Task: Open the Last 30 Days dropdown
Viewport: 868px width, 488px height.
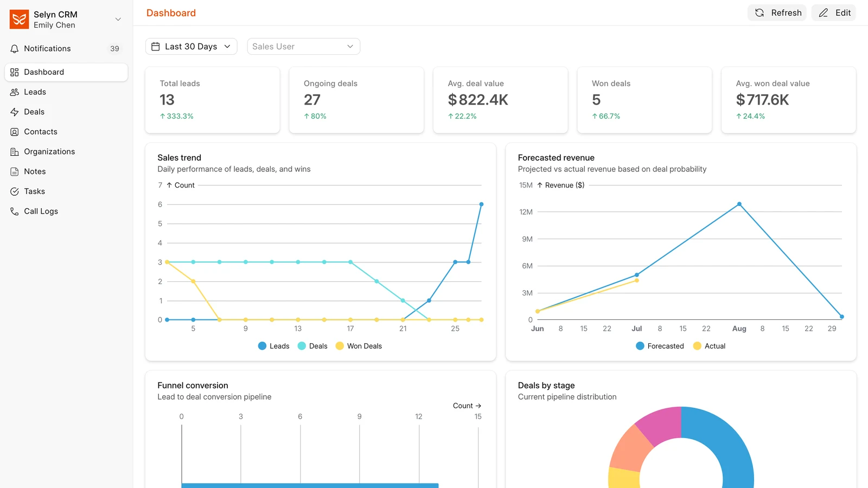Action: point(191,47)
